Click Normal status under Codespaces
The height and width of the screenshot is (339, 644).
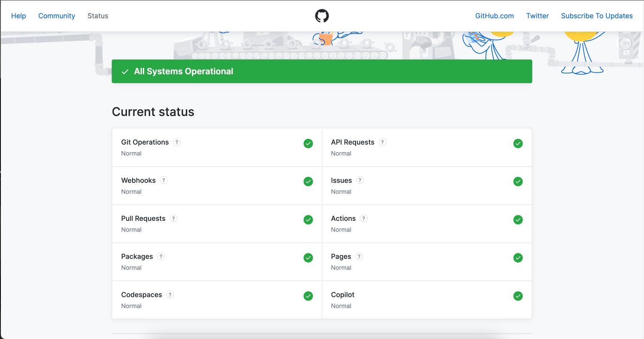pos(131,306)
